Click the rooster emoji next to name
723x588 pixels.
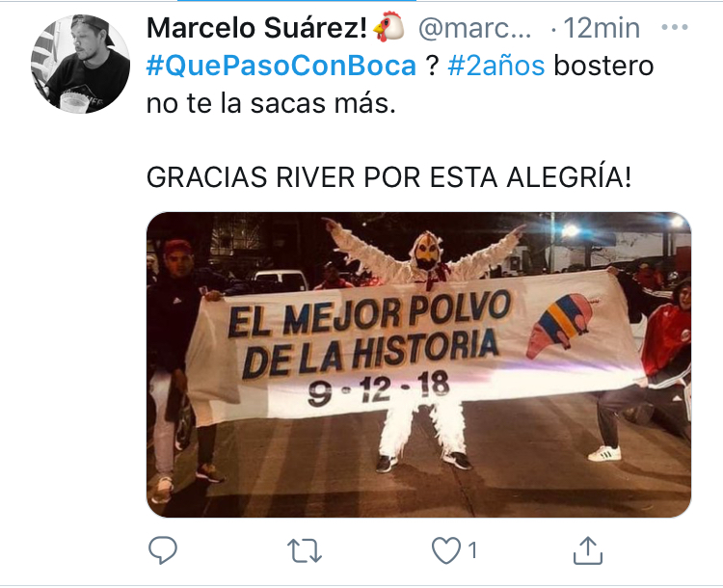click(x=388, y=27)
